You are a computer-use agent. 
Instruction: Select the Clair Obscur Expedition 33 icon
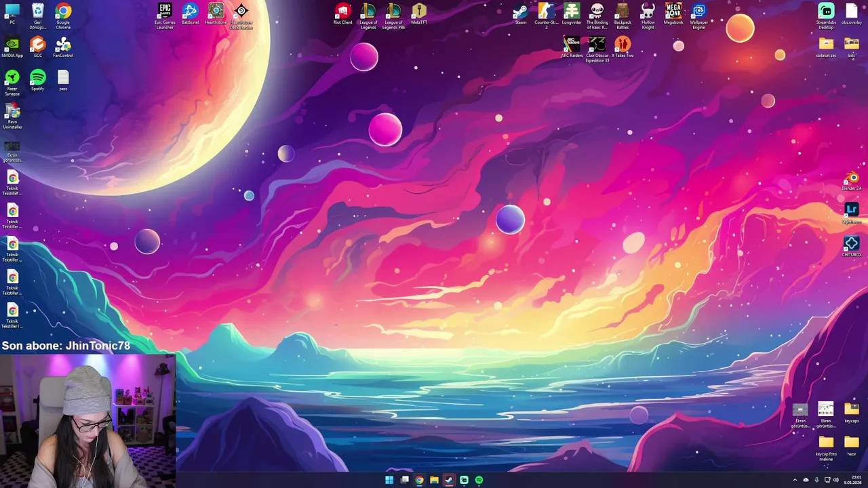tap(597, 49)
